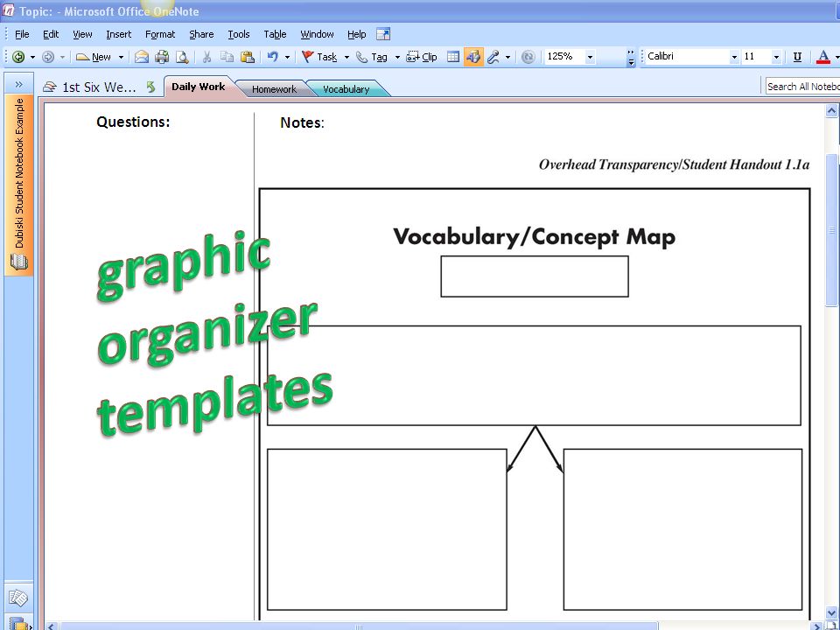Image resolution: width=840 pixels, height=630 pixels.
Task: Click the Full Page View icon
Action: (383, 34)
